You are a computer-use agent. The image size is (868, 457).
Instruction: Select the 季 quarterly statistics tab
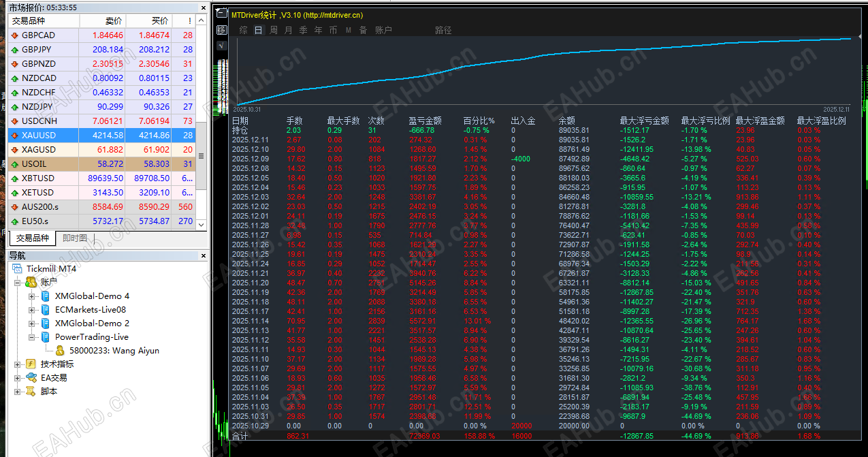pyautogui.click(x=304, y=30)
